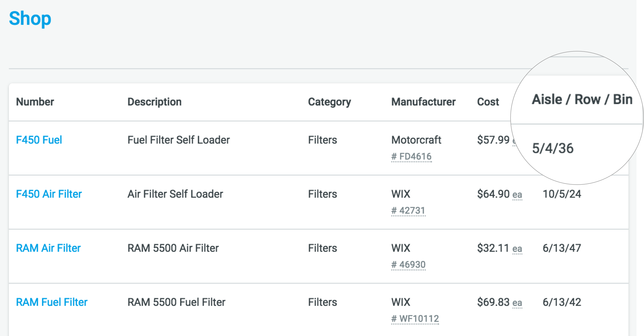
Task: Open the RAM Fuel Filter part
Action: [x=52, y=302]
